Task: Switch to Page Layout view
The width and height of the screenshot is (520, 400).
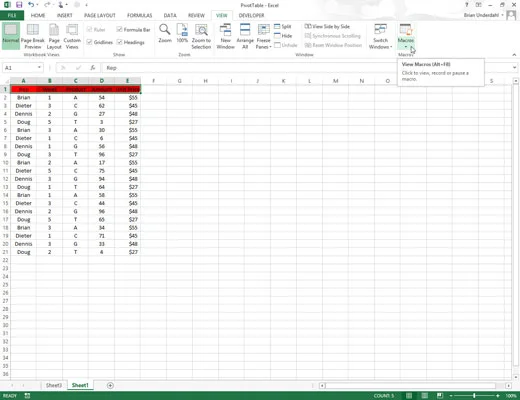Action: coord(54,36)
